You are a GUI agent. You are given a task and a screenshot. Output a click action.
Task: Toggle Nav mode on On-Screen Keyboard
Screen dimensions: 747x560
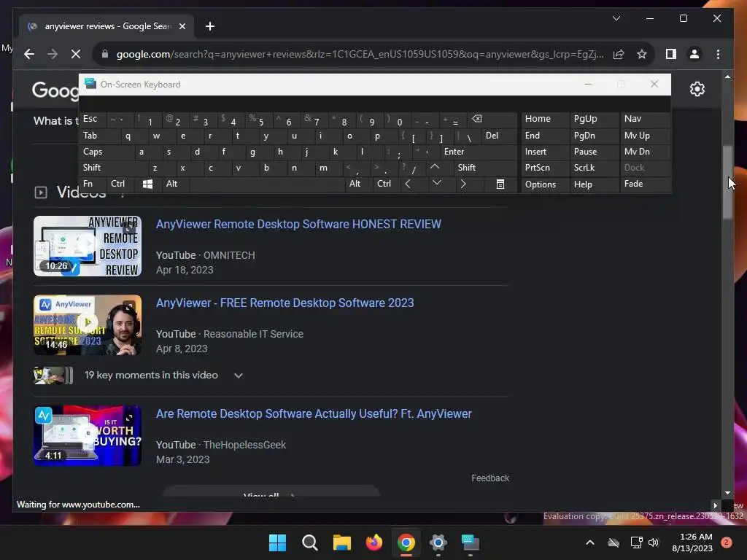[x=645, y=119]
